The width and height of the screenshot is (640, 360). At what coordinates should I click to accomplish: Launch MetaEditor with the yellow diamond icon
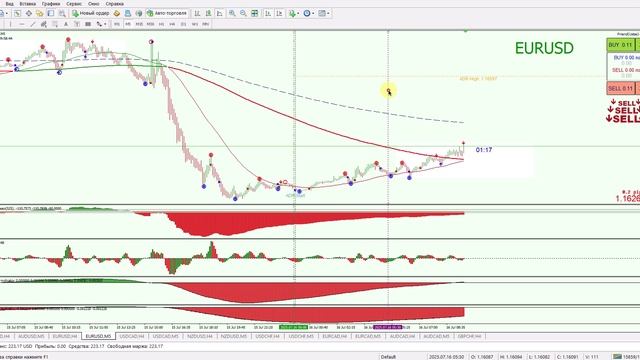click(117, 13)
